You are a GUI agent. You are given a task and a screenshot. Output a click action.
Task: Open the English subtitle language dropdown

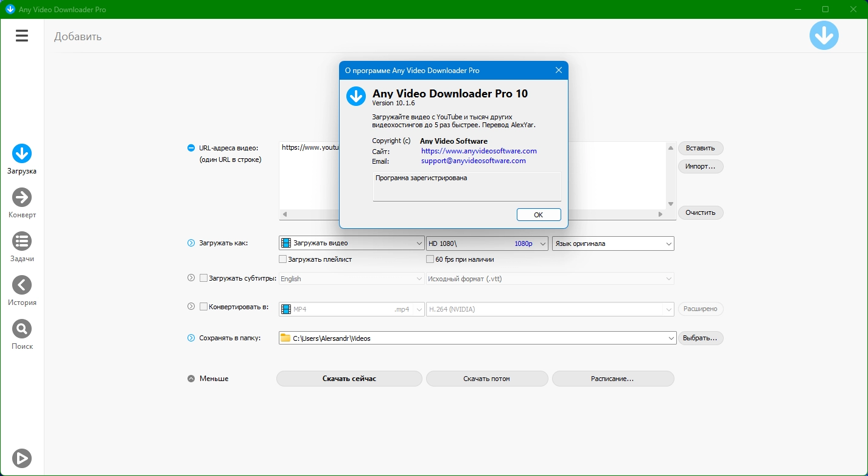pos(351,279)
